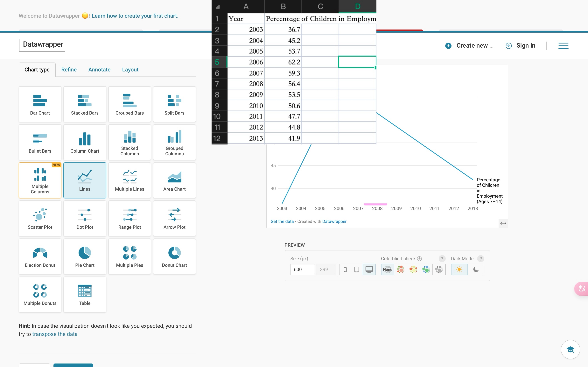Screen dimensions: 588x367
Task: Click the transpose the data link
Action: pyautogui.click(x=55, y=334)
